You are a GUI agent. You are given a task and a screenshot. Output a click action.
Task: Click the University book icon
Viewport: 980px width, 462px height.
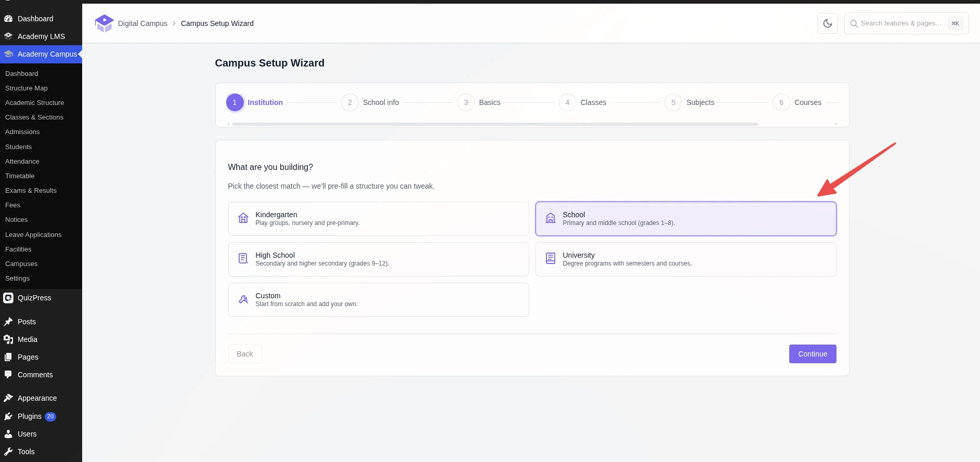[550, 259]
